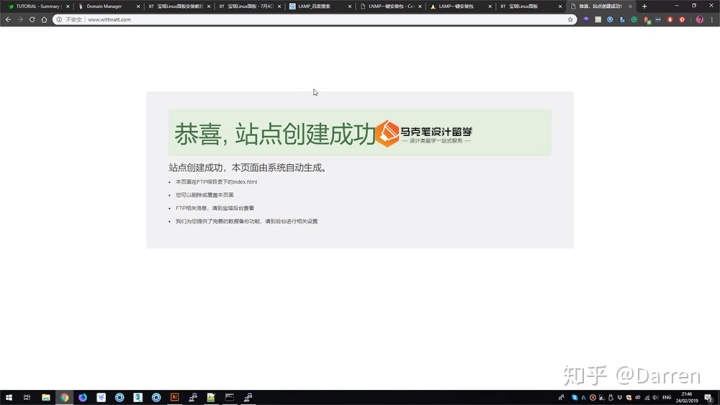Click the 站点创建成功，本页面由系统自动生成 subtitle

pos(248,168)
